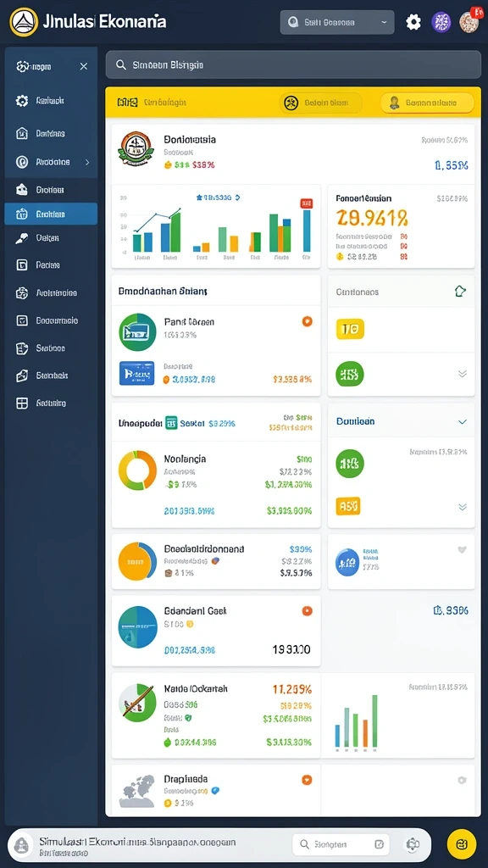Image resolution: width=488 pixels, height=868 pixels.
Task: Click the bottom bar search box
Action: tap(341, 844)
